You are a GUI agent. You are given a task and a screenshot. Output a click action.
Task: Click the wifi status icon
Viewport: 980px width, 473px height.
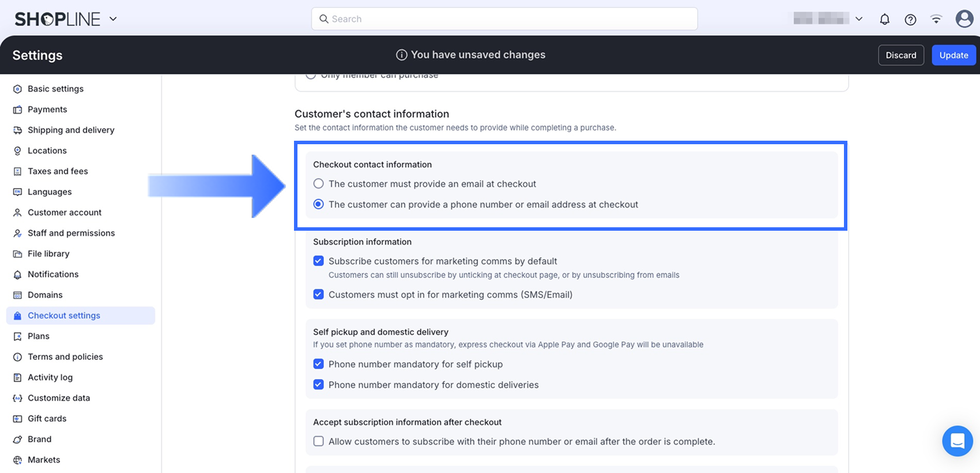click(936, 20)
